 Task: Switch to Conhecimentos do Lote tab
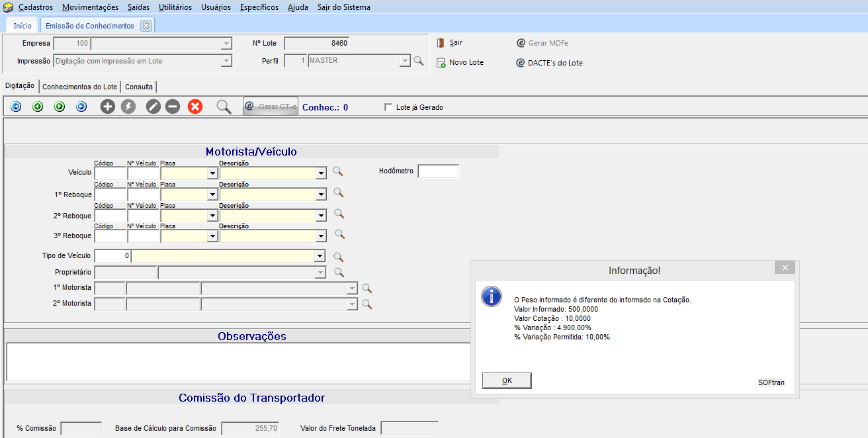[x=79, y=87]
